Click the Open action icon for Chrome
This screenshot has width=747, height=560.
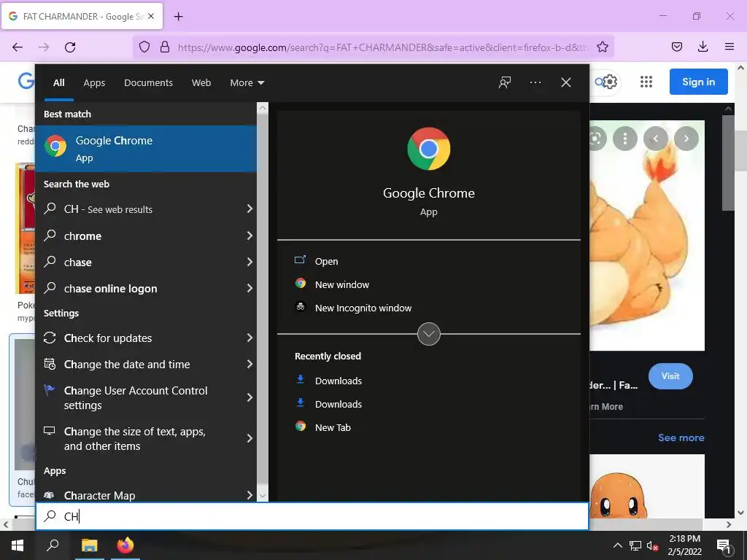click(x=300, y=260)
